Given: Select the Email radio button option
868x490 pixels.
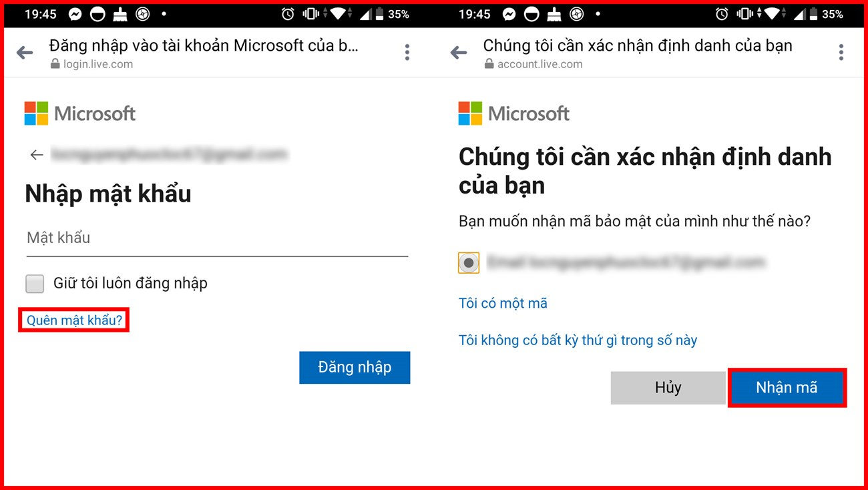Looking at the screenshot, I should (x=469, y=263).
